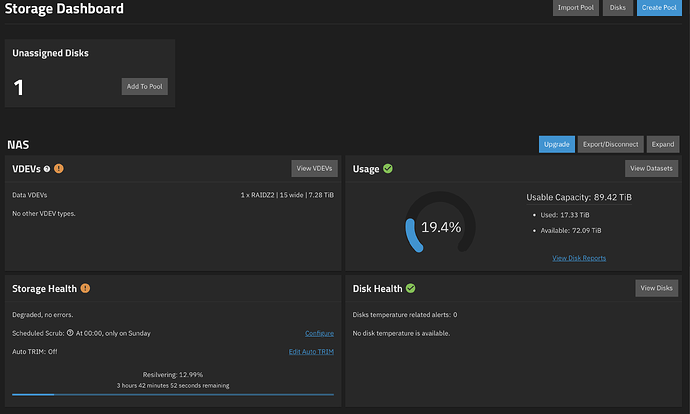
Task: Open the Edit Auto TRIM link
Action: (x=311, y=352)
